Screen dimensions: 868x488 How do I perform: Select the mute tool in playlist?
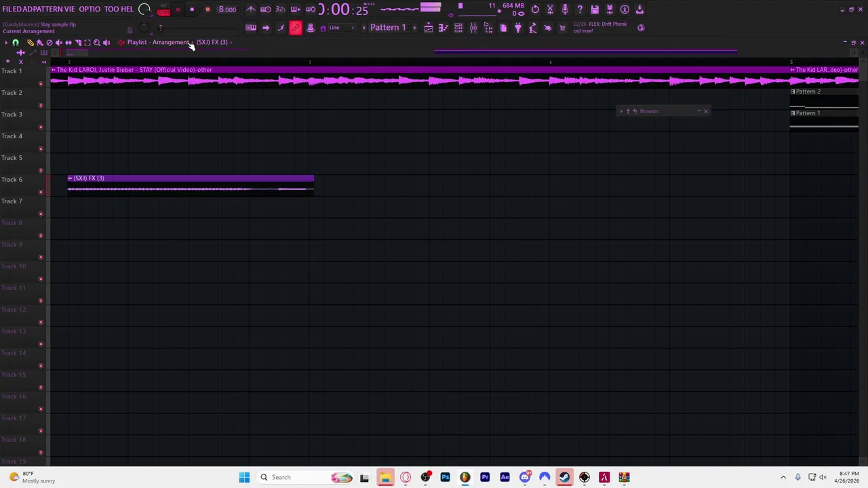point(59,42)
